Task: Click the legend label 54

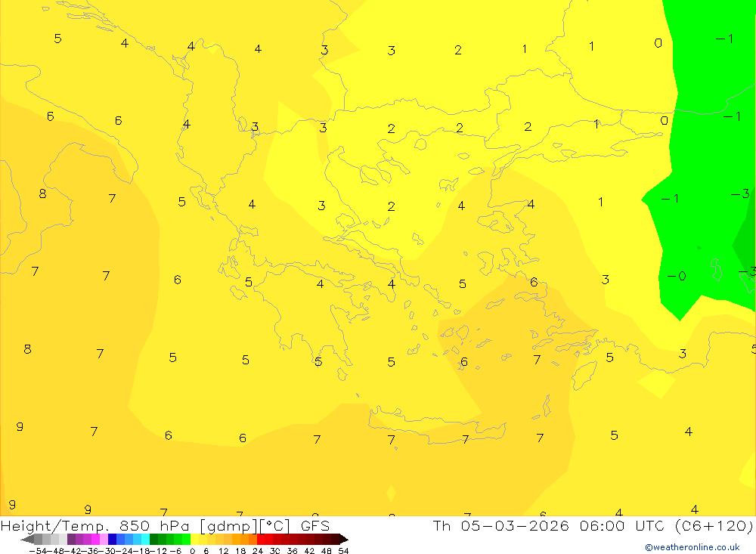Action: tap(343, 551)
